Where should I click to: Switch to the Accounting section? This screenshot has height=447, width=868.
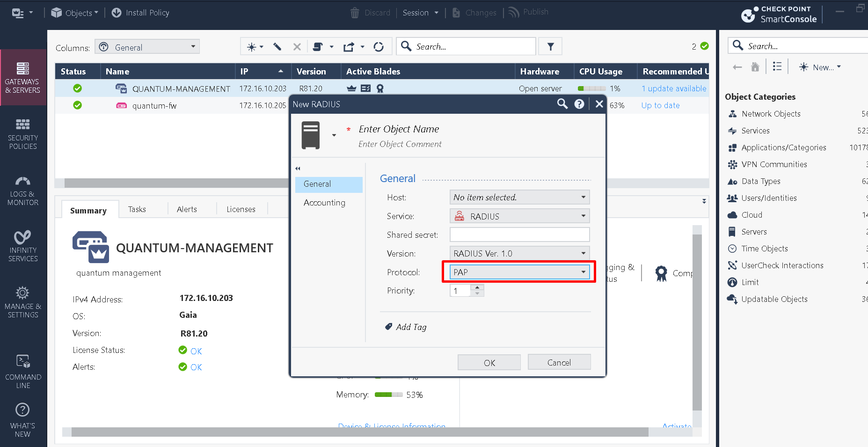click(324, 202)
